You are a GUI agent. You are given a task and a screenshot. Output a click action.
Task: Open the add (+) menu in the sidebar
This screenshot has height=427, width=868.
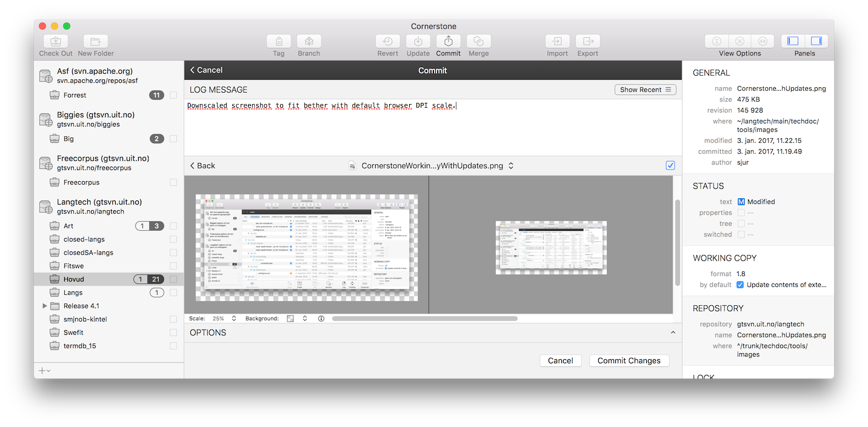tap(44, 371)
